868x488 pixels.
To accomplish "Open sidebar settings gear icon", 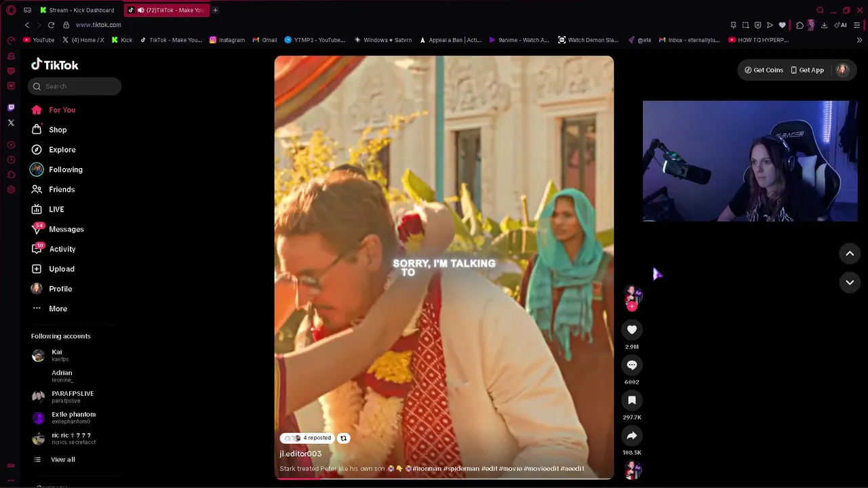I will 11,190.
